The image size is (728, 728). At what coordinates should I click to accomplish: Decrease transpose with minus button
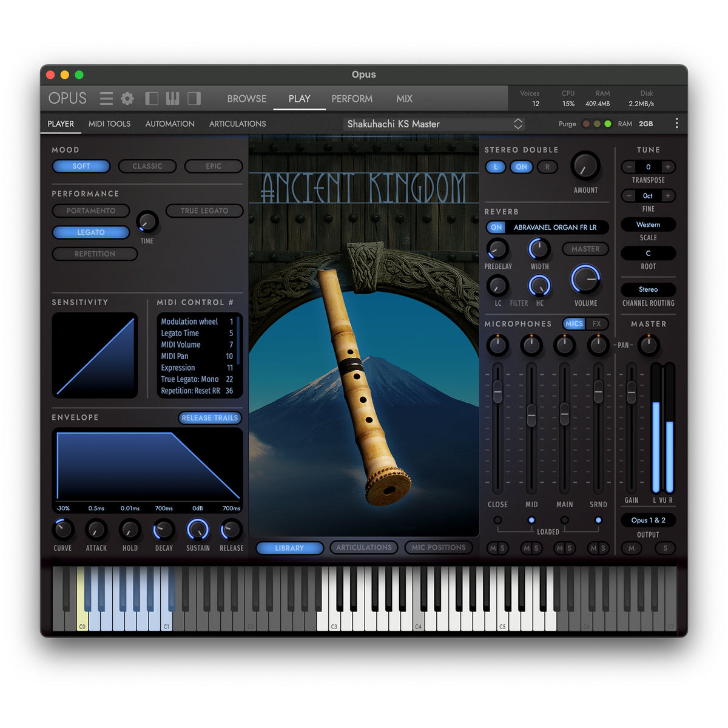629,167
